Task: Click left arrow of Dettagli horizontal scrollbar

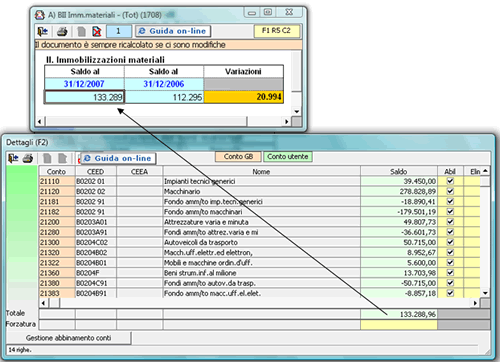Action: [x=43, y=303]
